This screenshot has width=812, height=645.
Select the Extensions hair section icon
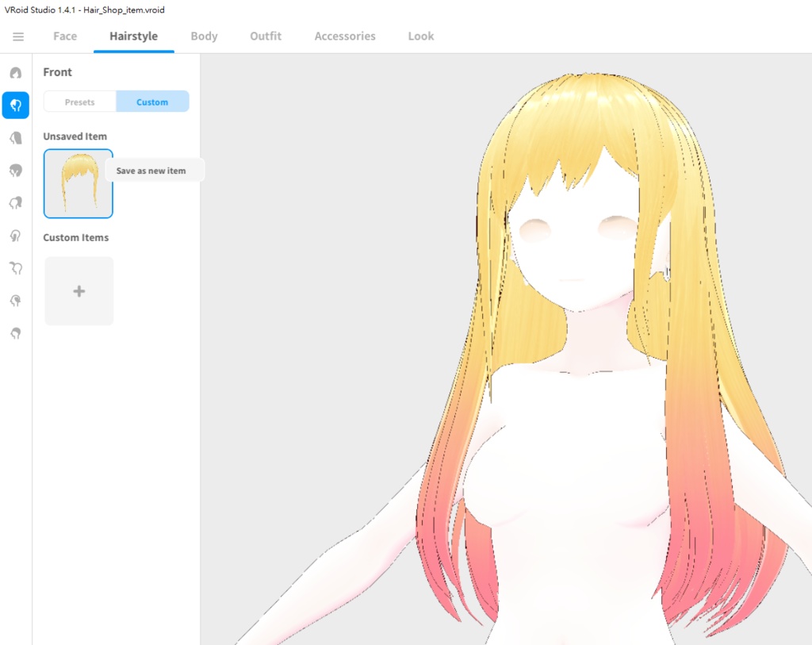(16, 235)
